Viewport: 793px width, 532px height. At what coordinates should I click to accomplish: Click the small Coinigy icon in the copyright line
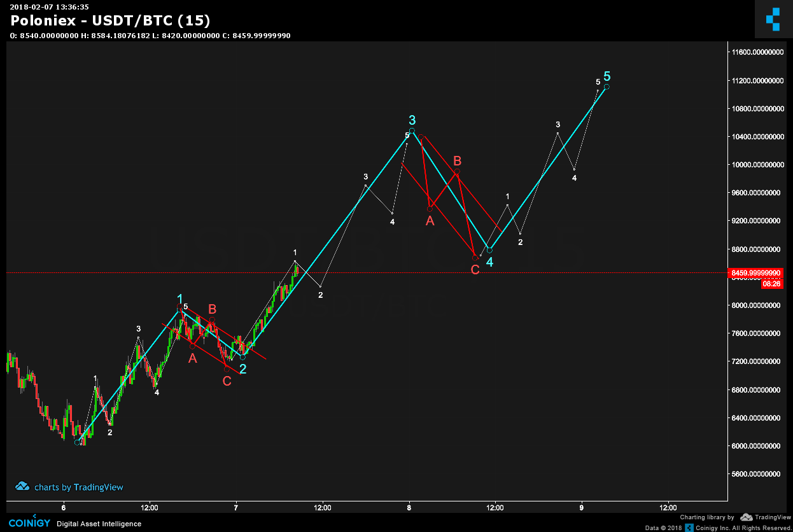(x=689, y=528)
